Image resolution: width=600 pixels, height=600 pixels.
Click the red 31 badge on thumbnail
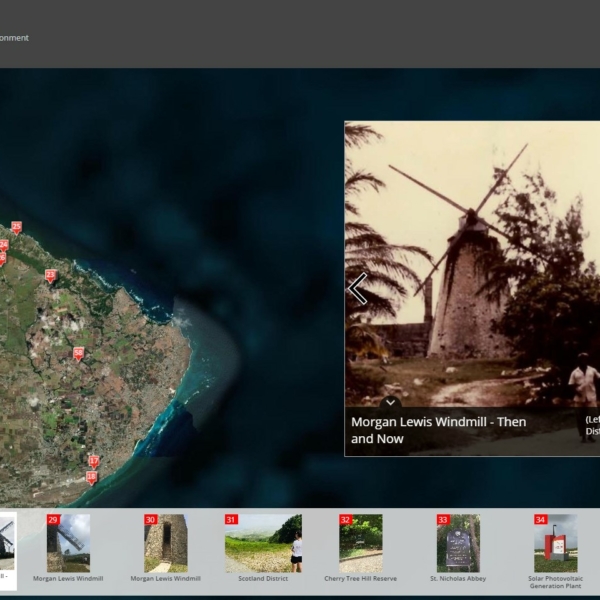pos(231,520)
